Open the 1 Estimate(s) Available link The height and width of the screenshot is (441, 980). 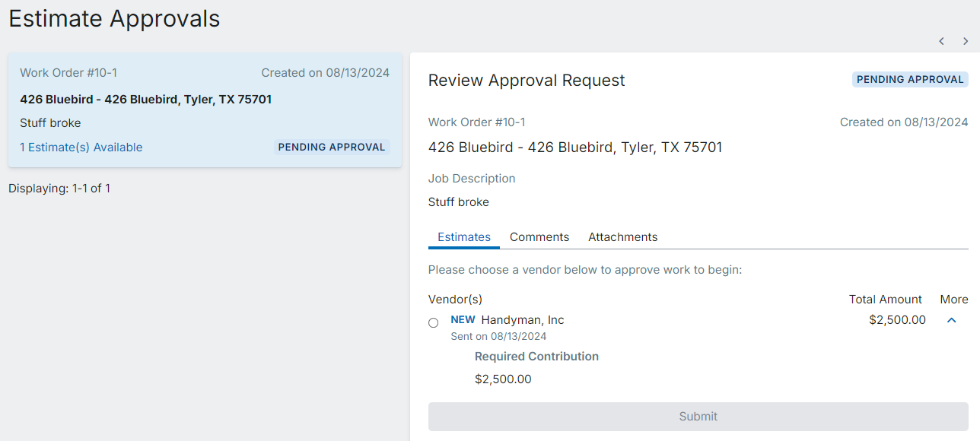[x=81, y=148]
